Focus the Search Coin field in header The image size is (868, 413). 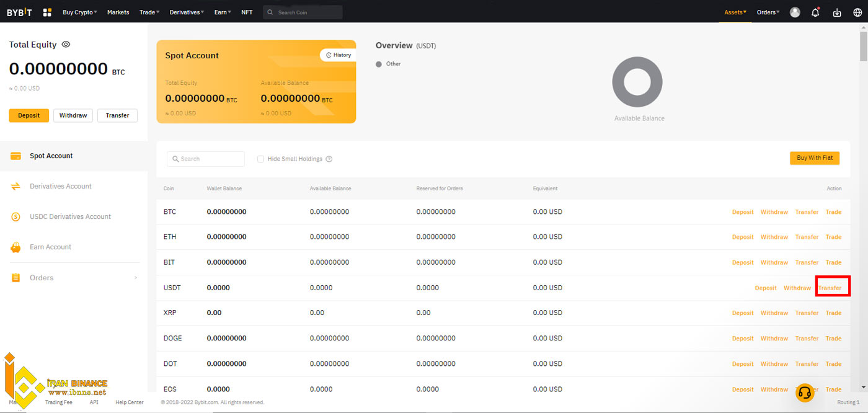click(x=303, y=12)
